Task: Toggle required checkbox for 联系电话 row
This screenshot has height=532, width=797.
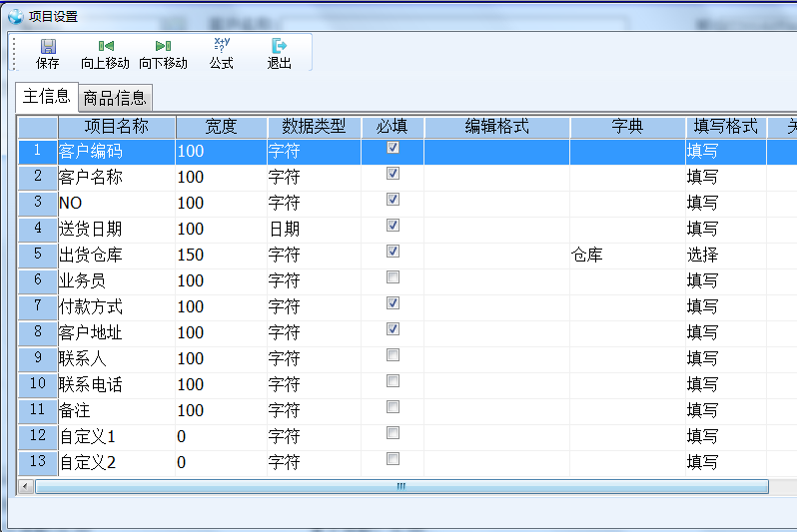Action: tap(393, 381)
